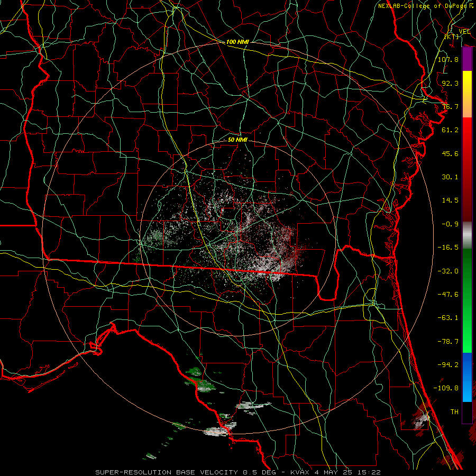Click the -47.6 legend value
476x476 pixels.
tap(448, 295)
